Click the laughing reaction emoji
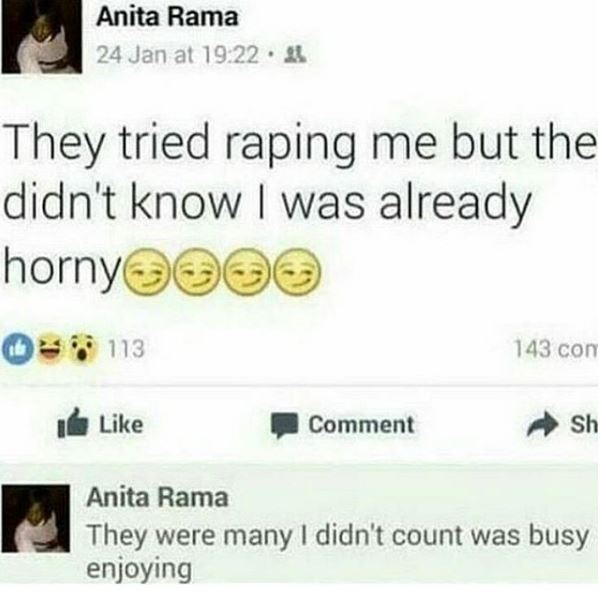The height and width of the screenshot is (598, 606). click(48, 349)
